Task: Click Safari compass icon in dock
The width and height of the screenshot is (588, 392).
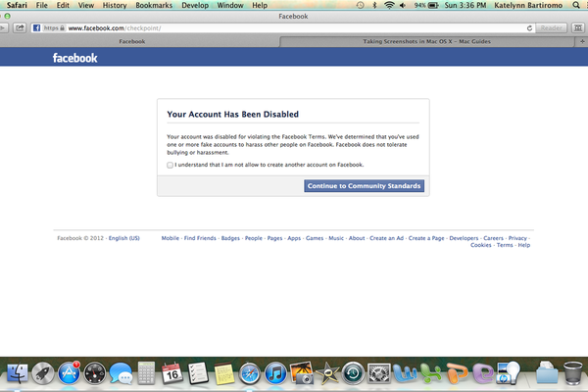Action: pyautogui.click(x=250, y=373)
